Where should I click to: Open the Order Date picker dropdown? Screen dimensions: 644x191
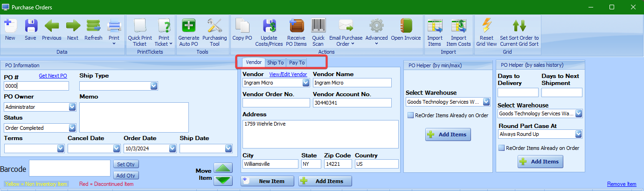(x=173, y=149)
